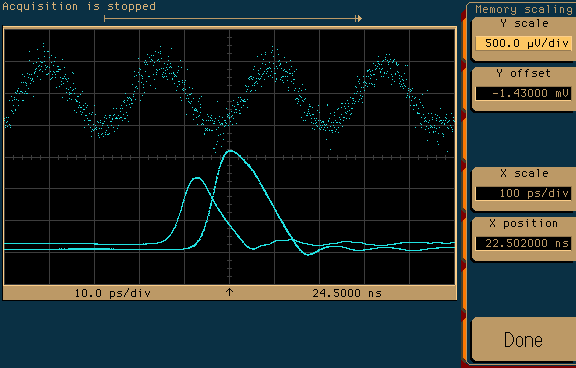Click the peak of the taller pulse
Viewport: 576px width, 368px height.
click(230, 151)
